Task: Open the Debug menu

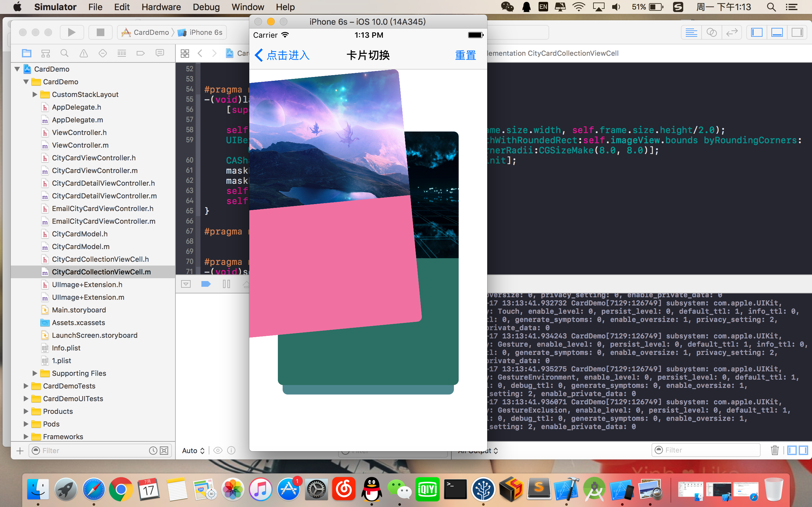Action: [x=206, y=7]
